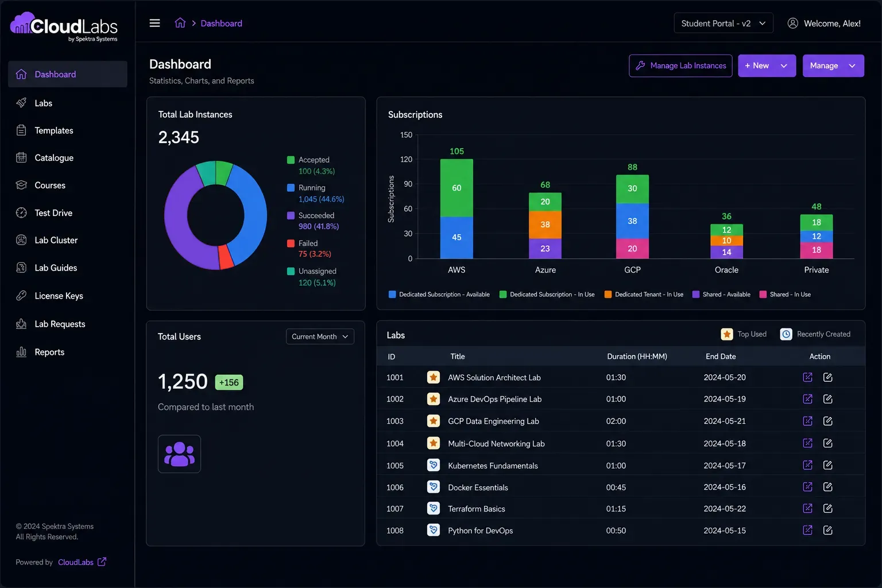The height and width of the screenshot is (588, 882).
Task: Click the AWS green bar segment 60
Action: coord(457,188)
